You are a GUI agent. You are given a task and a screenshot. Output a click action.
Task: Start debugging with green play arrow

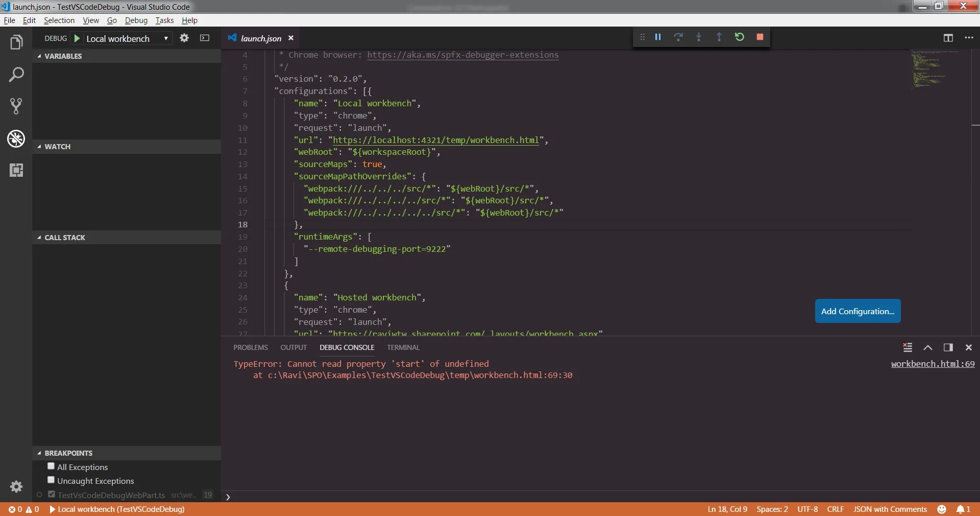coord(77,38)
